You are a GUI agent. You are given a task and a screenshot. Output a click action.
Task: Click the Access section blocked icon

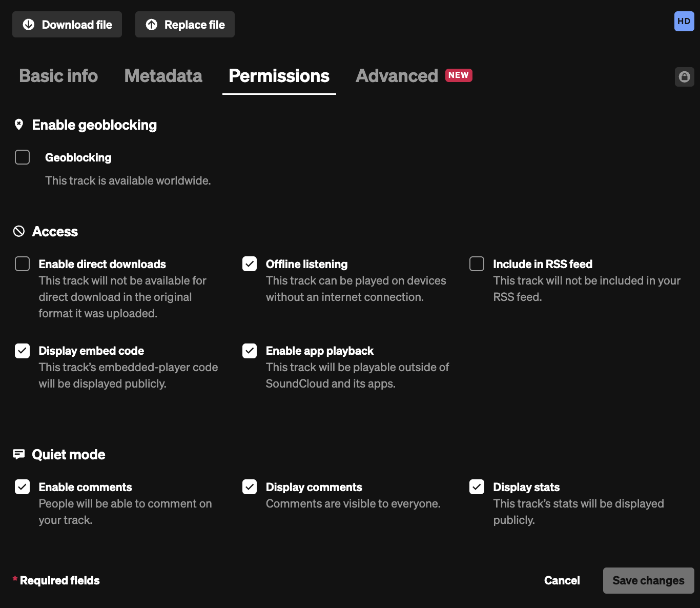19,231
